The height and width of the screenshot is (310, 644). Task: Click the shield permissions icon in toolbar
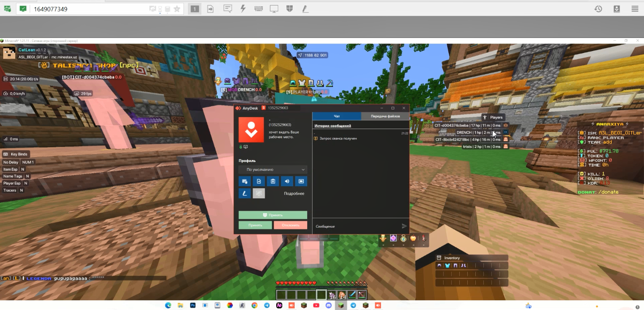click(289, 9)
